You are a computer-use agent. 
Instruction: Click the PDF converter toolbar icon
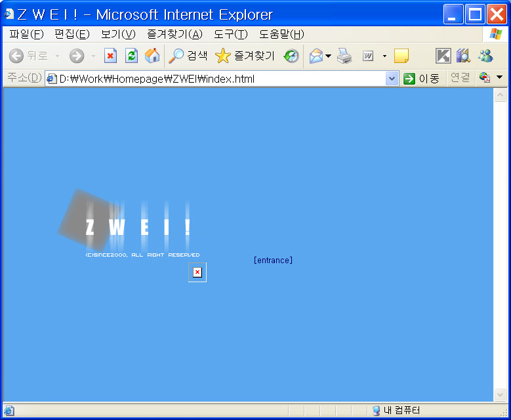485,77
